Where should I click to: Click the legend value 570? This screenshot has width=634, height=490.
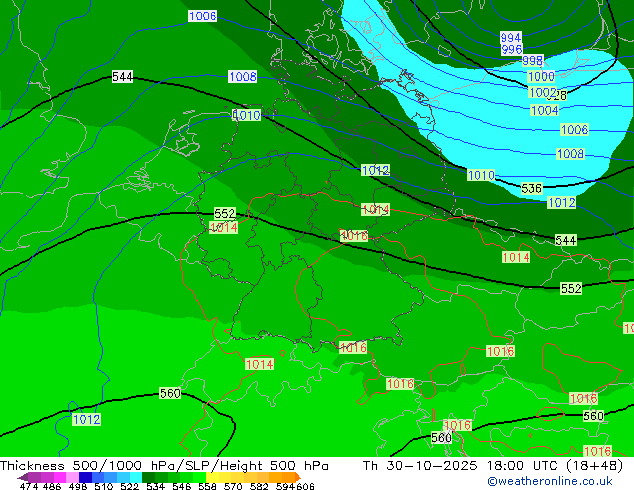point(233,486)
